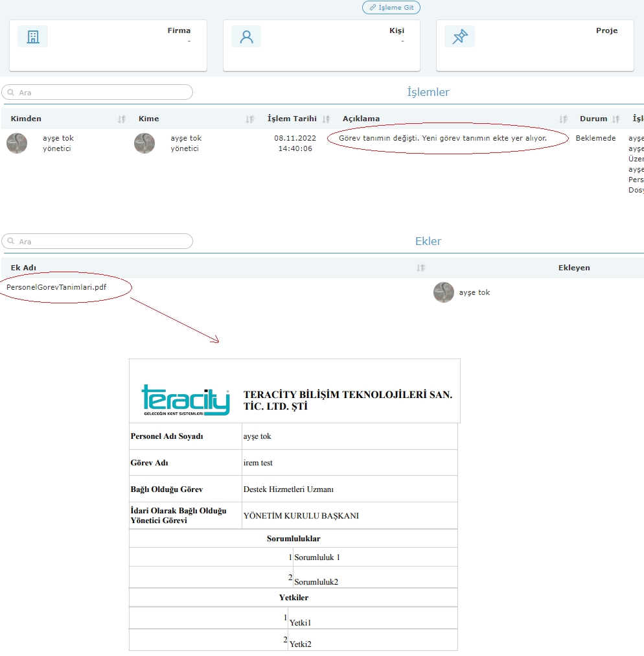Click the search field above the Ekler table

97,242
